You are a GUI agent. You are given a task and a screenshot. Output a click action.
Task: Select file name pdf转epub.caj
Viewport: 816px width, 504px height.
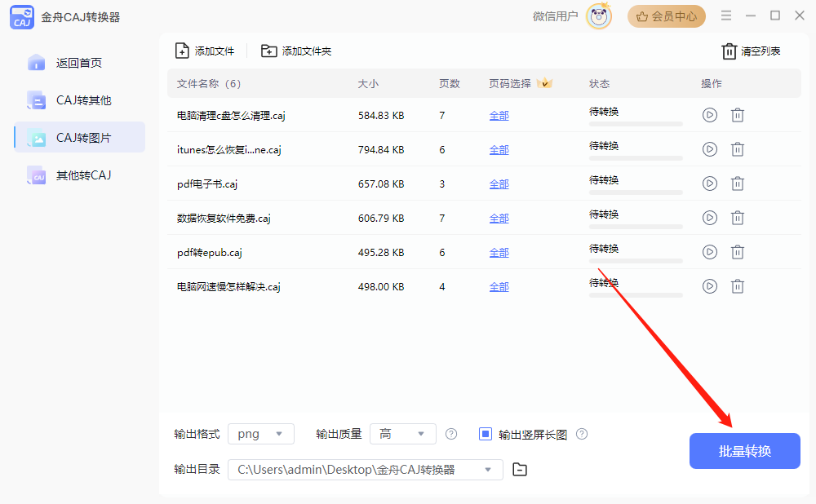coord(210,253)
